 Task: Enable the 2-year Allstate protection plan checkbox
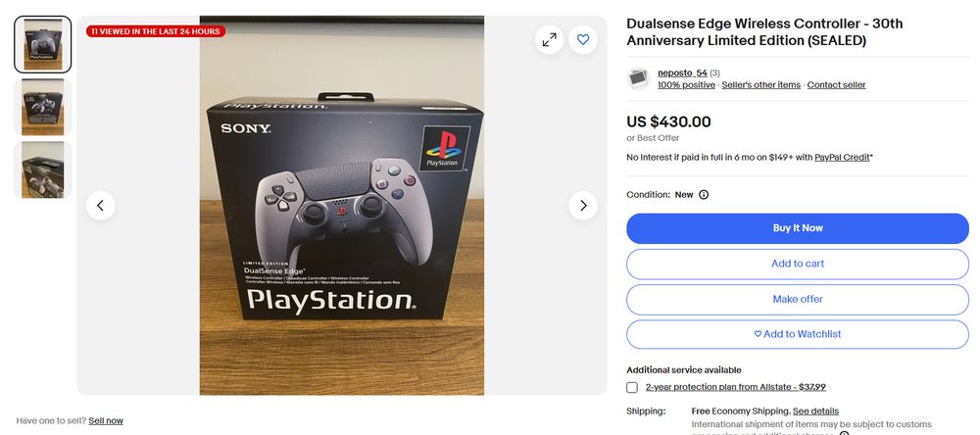632,388
